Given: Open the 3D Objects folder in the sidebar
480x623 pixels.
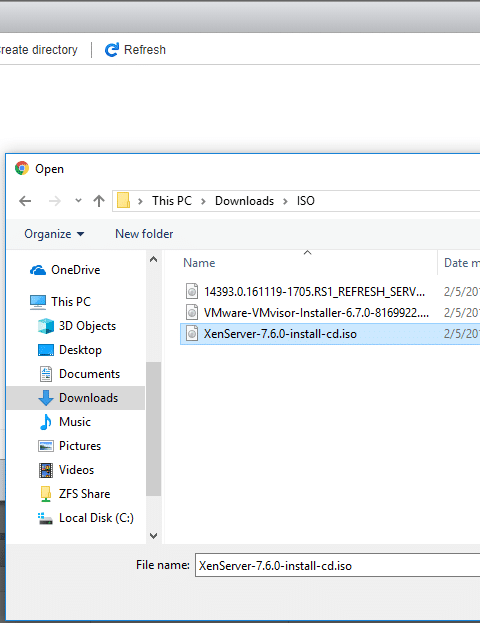Looking at the screenshot, I should 87,326.
